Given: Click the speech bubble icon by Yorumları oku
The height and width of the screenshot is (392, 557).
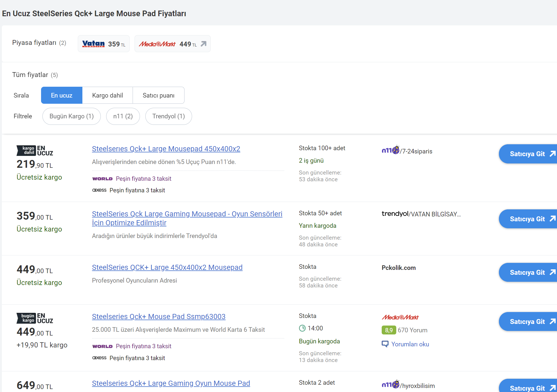Looking at the screenshot, I should click(385, 344).
